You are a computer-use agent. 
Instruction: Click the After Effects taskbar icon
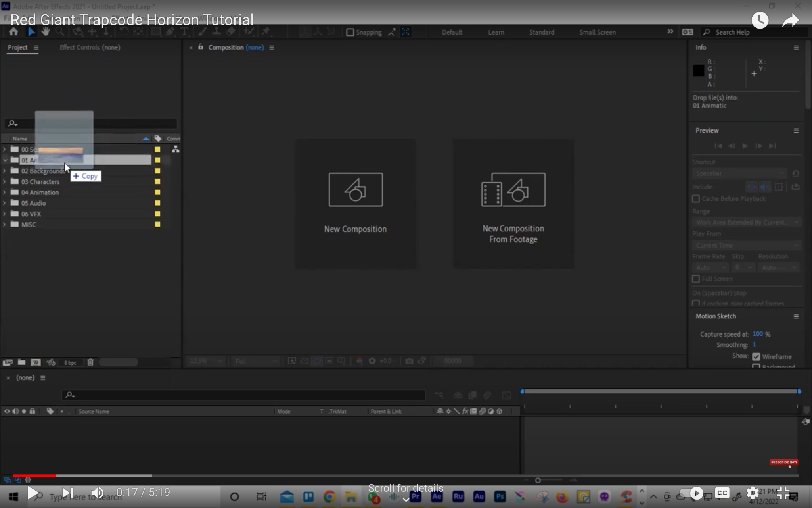[x=437, y=496]
